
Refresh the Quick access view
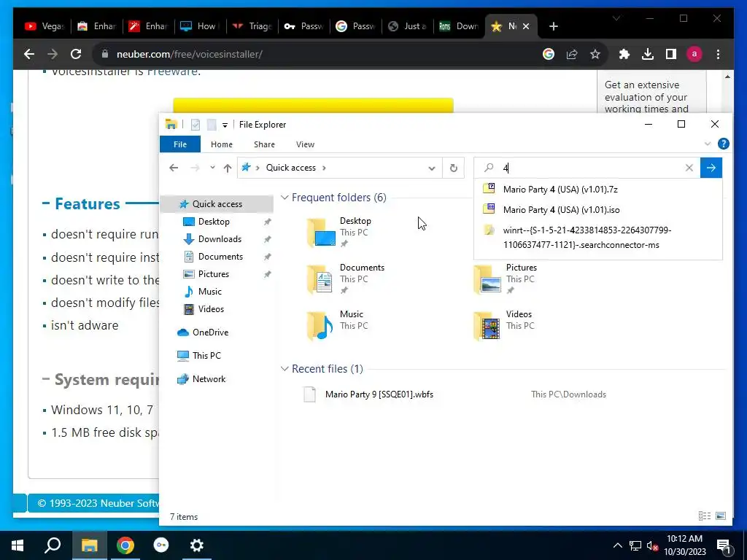pos(454,168)
